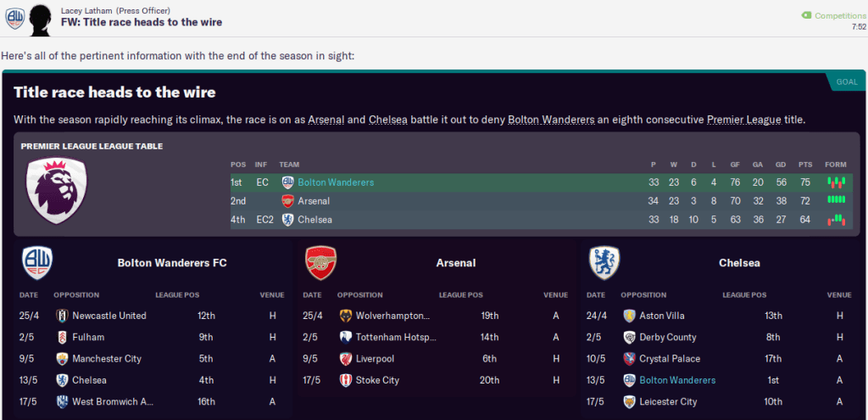Click Arsenal's green form indicator bars
Screen dimensions: 868x420
point(837,201)
